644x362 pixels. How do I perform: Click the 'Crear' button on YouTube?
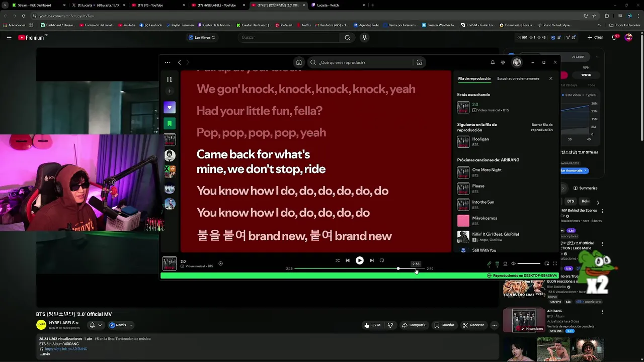coord(595,38)
